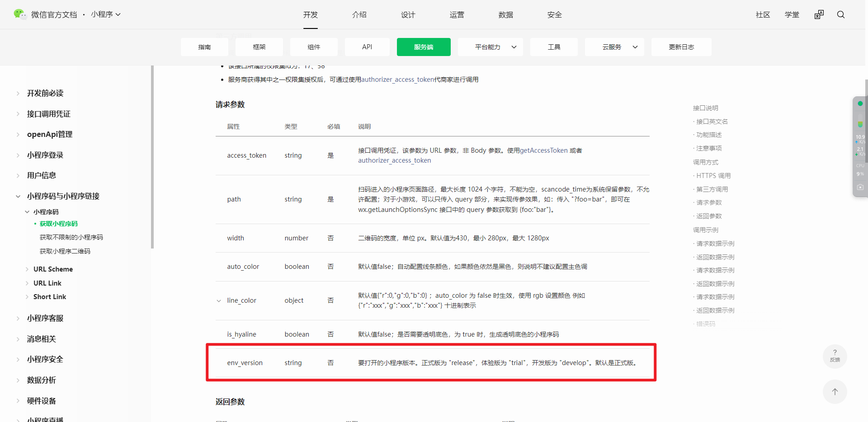Jump to 第三方调用 in the outline

(x=712, y=189)
